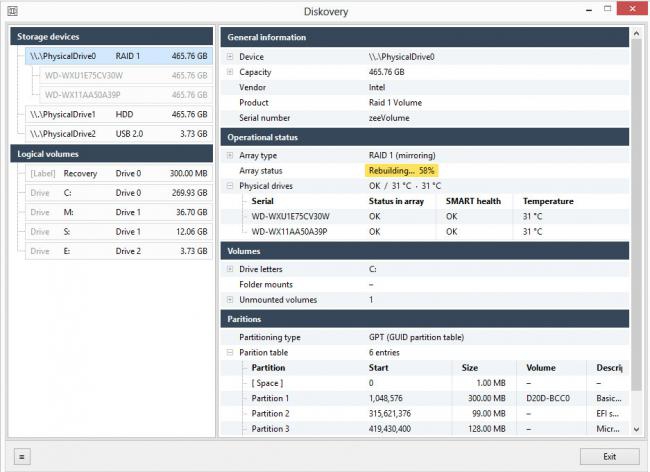The image size is (650, 472).
Task: Expand the Array type row
Action: click(x=230, y=155)
